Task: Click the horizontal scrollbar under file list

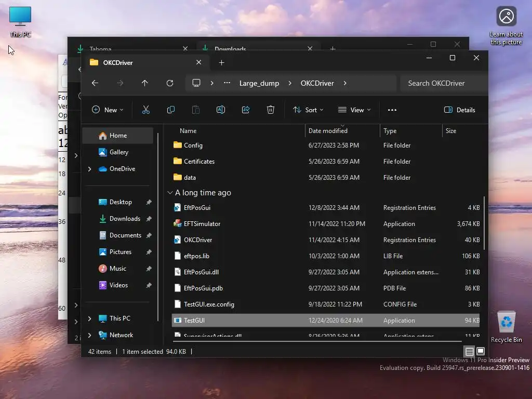Action: (317, 341)
